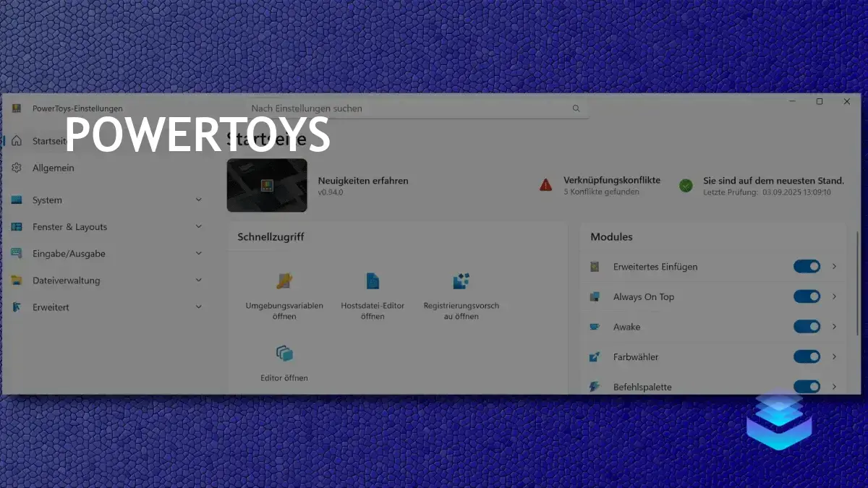Click the Modules list vertical scrollbar
This screenshot has width=868, height=488.
coord(858,311)
